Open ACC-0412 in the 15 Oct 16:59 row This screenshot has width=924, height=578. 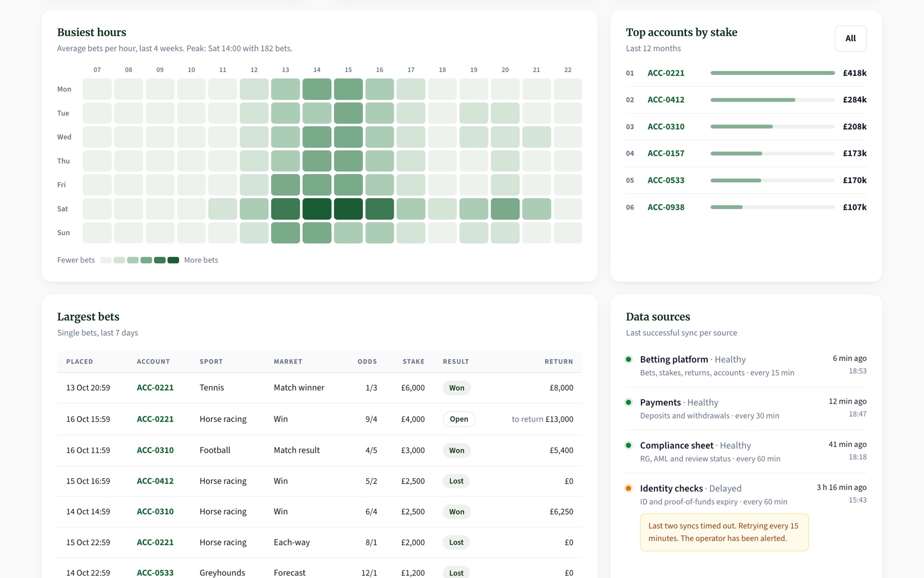click(155, 481)
